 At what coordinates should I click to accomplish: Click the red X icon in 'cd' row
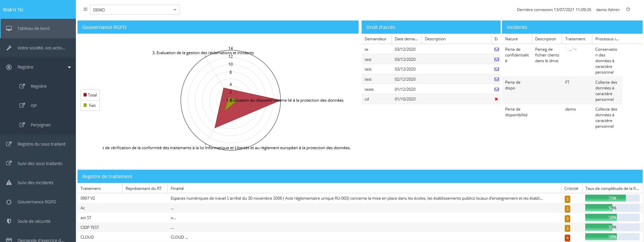(496, 99)
